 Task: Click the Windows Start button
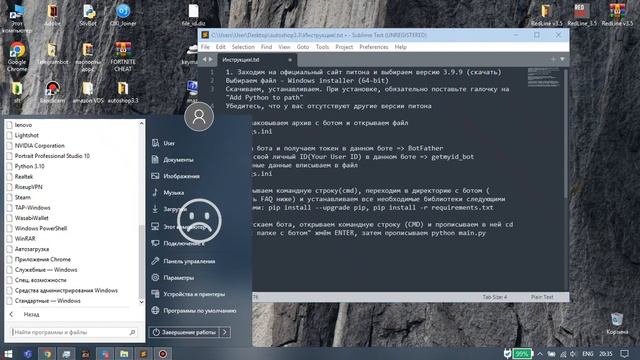(x=8, y=354)
